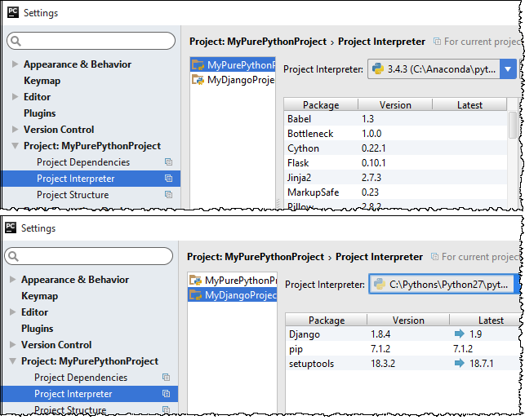Click the magnifier icon in the top search box
This screenshot has height=420, width=525.
click(15, 41)
